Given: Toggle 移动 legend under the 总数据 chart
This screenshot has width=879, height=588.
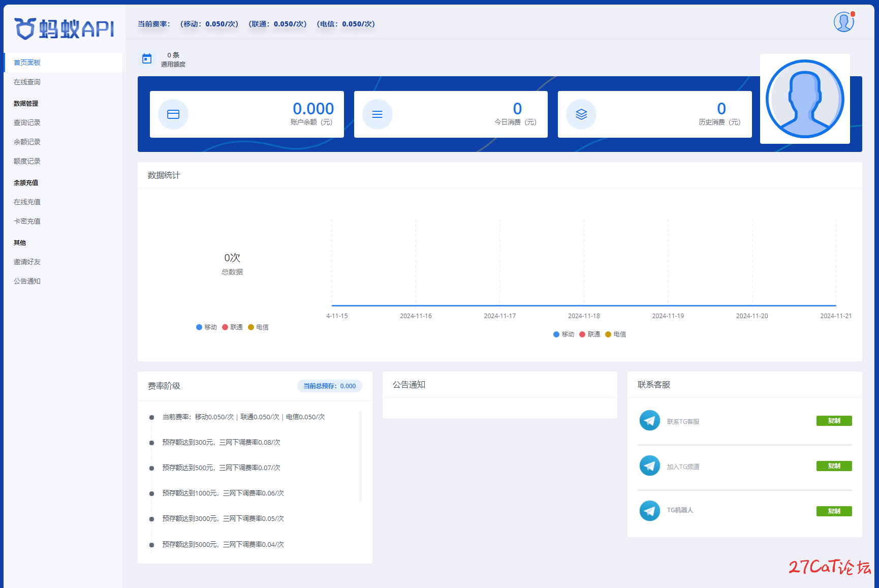Looking at the screenshot, I should (x=206, y=327).
